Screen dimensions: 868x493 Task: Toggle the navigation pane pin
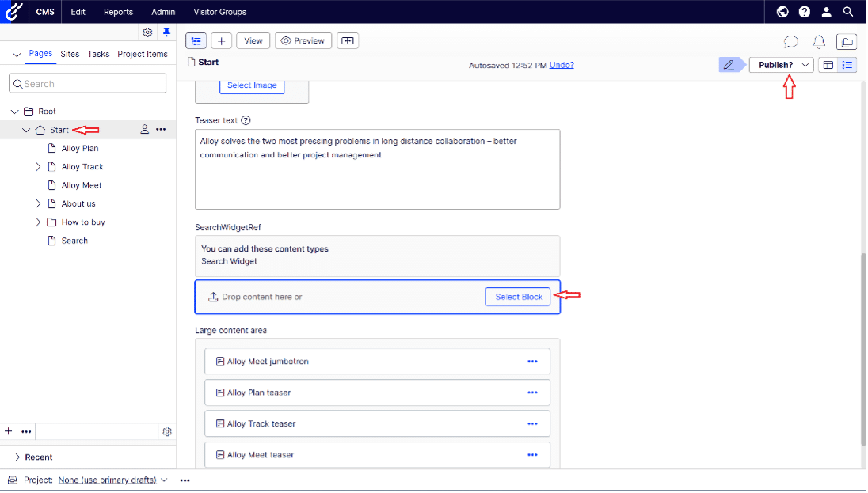point(166,32)
